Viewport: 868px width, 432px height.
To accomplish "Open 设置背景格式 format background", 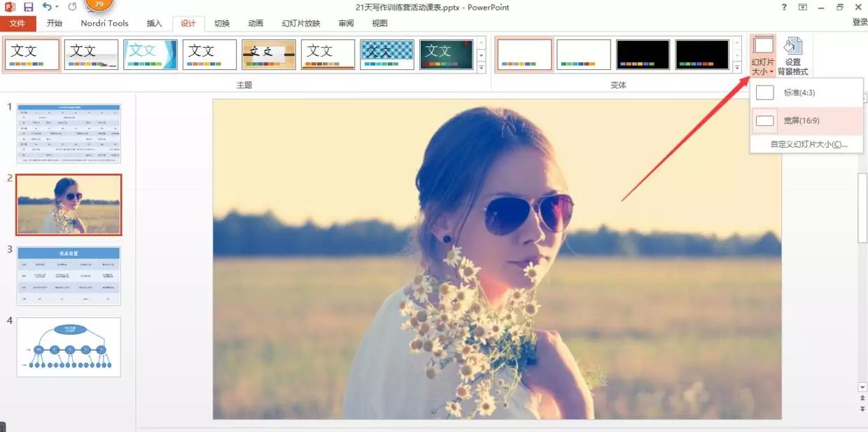I will pyautogui.click(x=792, y=56).
